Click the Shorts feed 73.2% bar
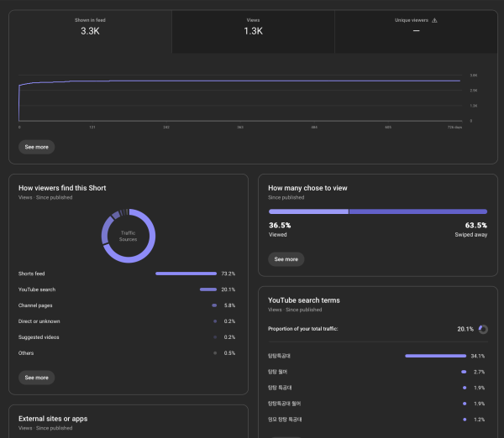 pyautogui.click(x=186, y=274)
